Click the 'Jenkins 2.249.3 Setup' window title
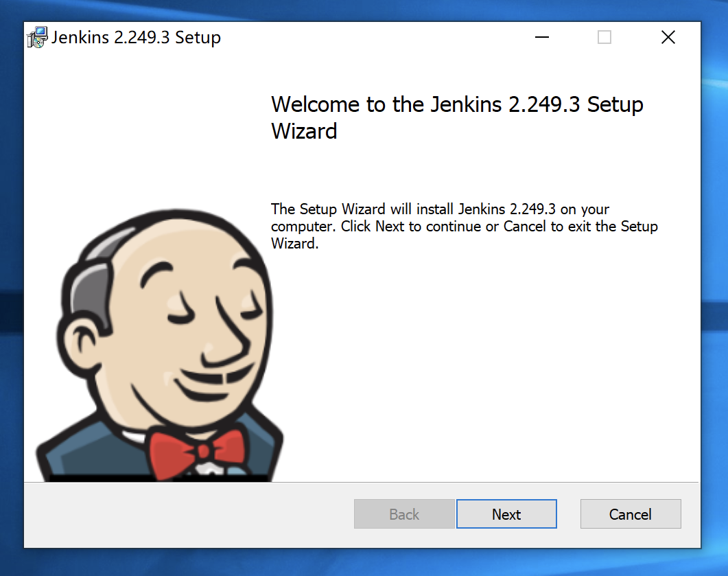The image size is (728, 576). coord(136,37)
